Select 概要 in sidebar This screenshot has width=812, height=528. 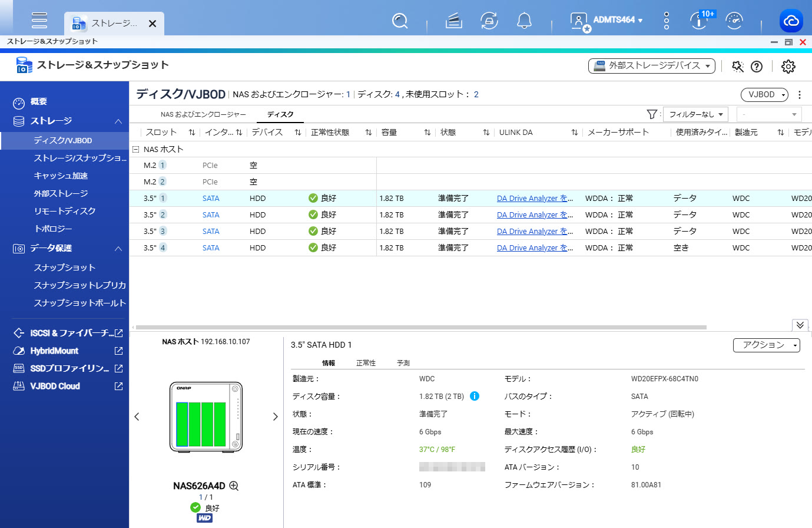[38, 102]
